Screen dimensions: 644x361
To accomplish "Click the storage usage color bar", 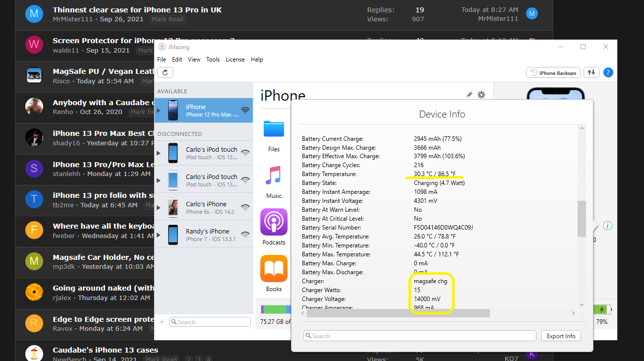I will (x=276, y=309).
